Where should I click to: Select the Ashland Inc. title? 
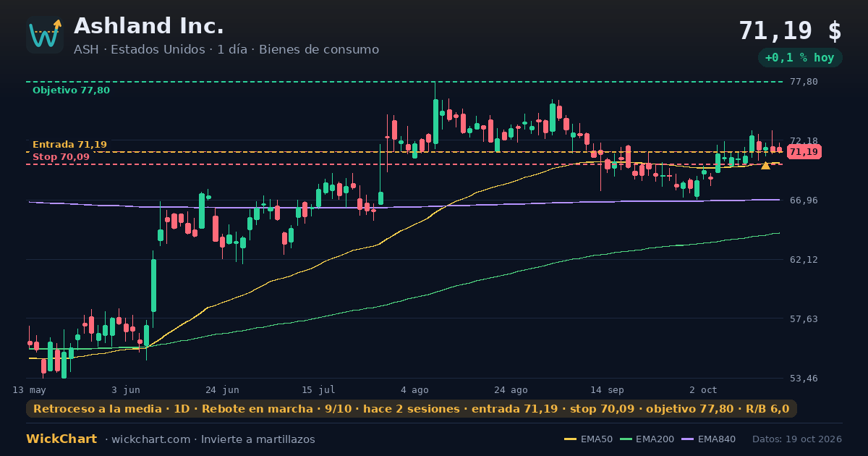[149, 26]
